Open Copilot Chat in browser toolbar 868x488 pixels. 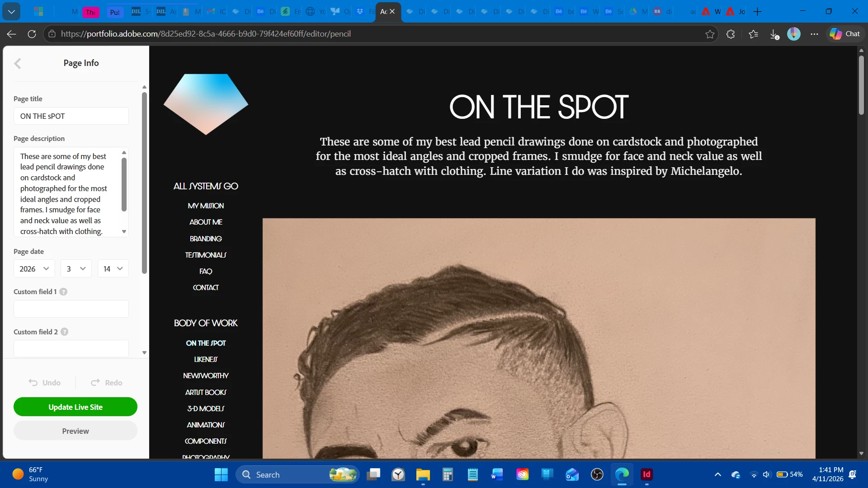pyautogui.click(x=845, y=34)
